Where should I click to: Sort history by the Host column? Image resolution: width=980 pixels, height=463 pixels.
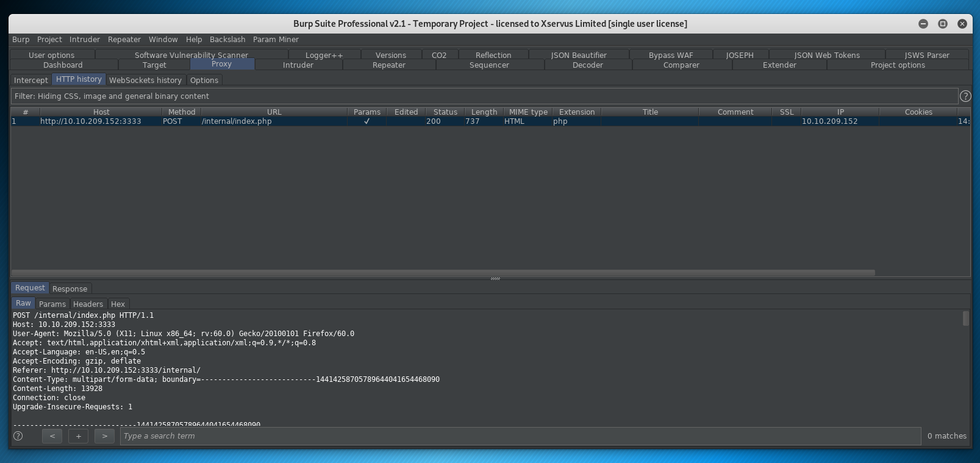[x=101, y=112]
